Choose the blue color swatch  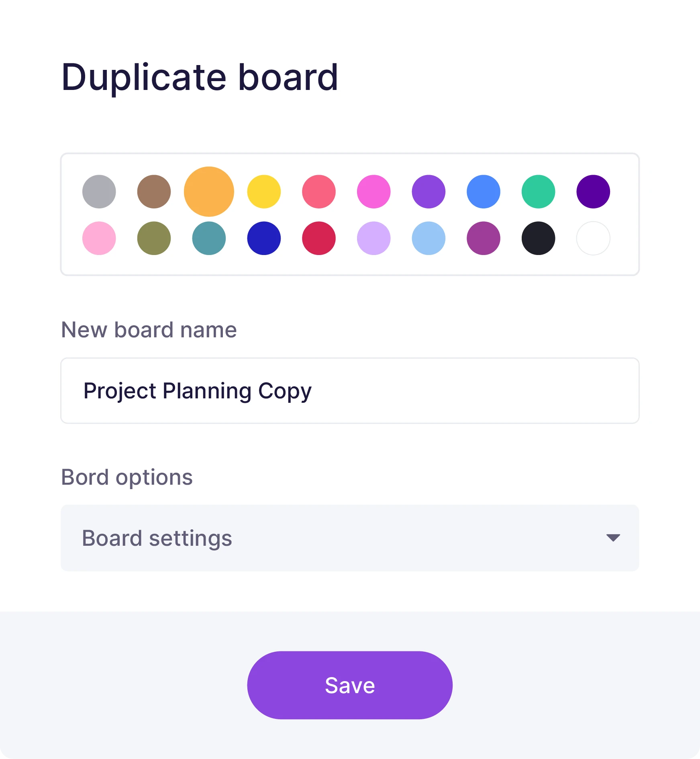tap(483, 192)
